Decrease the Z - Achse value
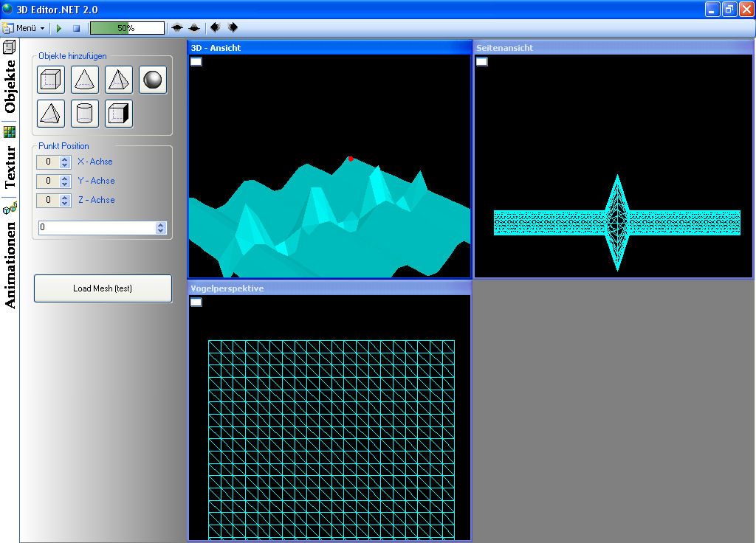 (x=65, y=203)
